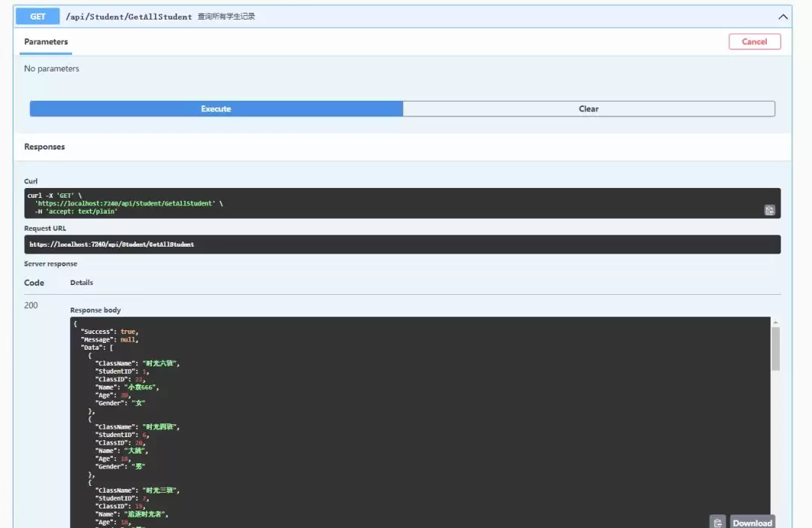This screenshot has width=812, height=528.
Task: Click the endpoint description in Chinese text
Action: point(226,17)
